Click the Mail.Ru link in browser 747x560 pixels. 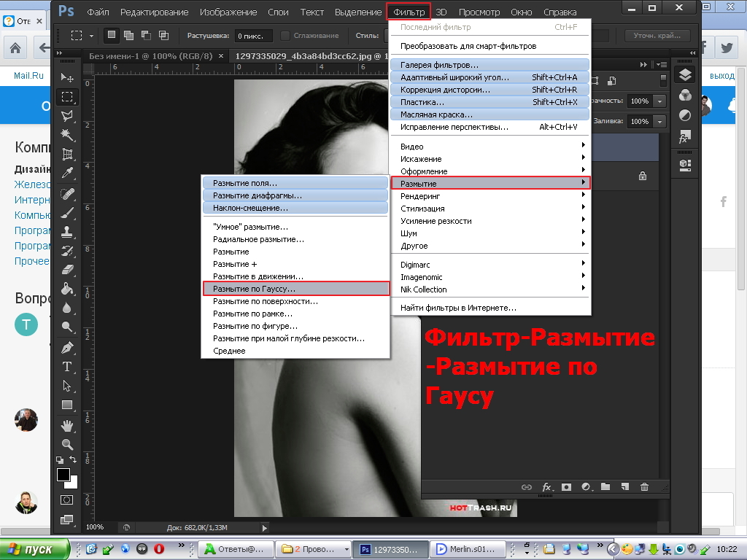[28, 76]
